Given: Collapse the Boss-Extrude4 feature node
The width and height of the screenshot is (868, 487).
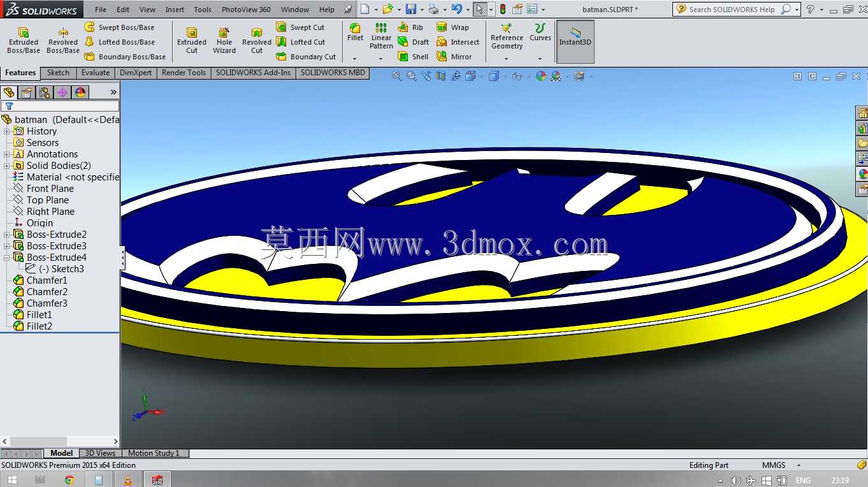Looking at the screenshot, I should (x=7, y=258).
